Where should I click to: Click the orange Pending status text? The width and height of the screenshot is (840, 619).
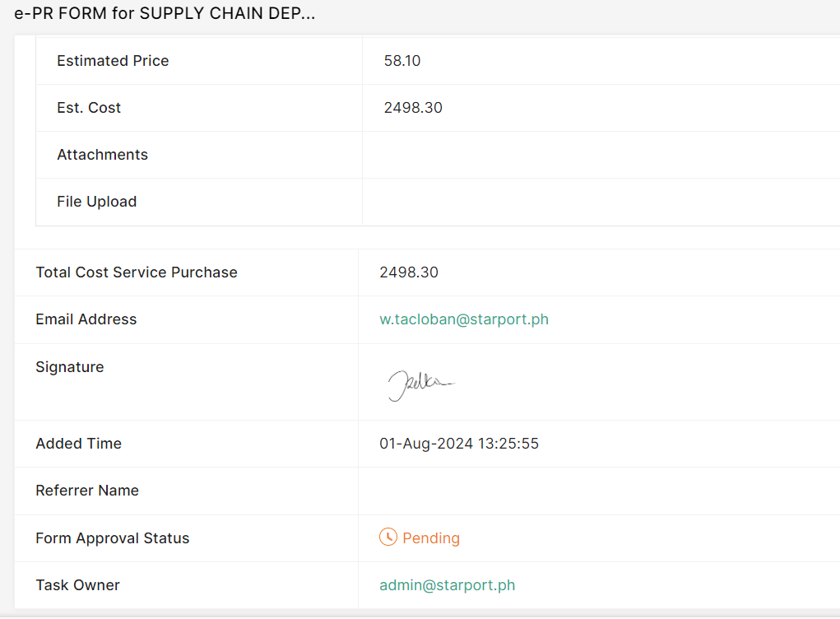pos(431,538)
